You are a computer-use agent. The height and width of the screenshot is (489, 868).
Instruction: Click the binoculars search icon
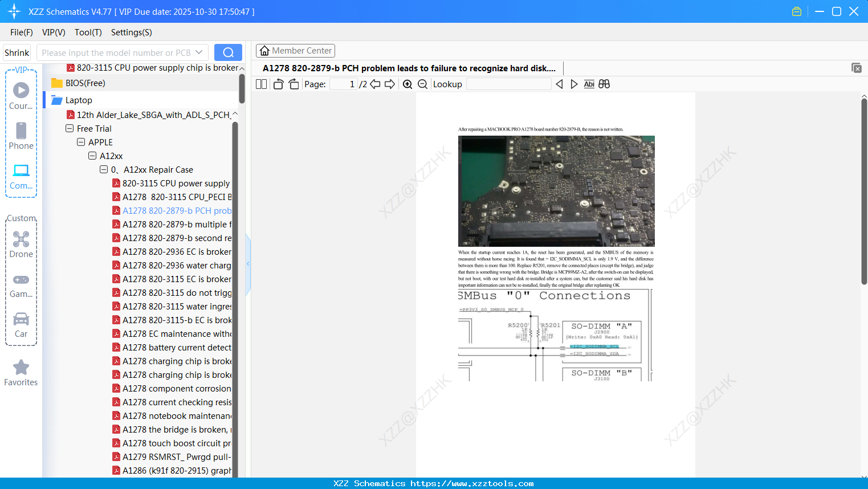604,84
